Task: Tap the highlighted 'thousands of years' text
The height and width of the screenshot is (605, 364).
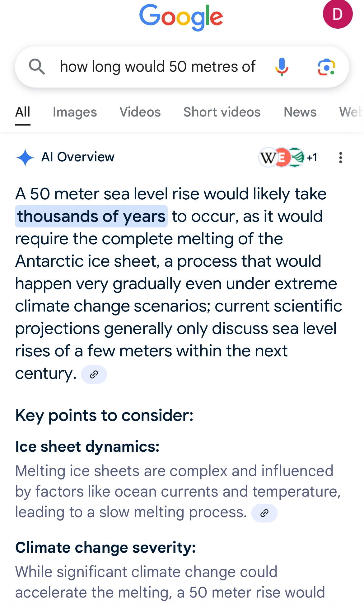Action: [91, 216]
